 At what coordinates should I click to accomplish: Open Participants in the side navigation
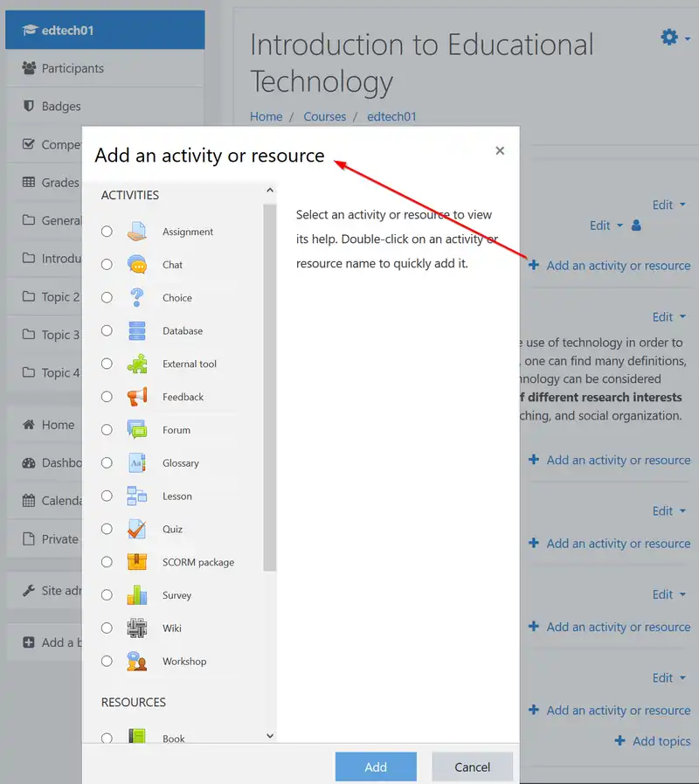click(x=73, y=68)
